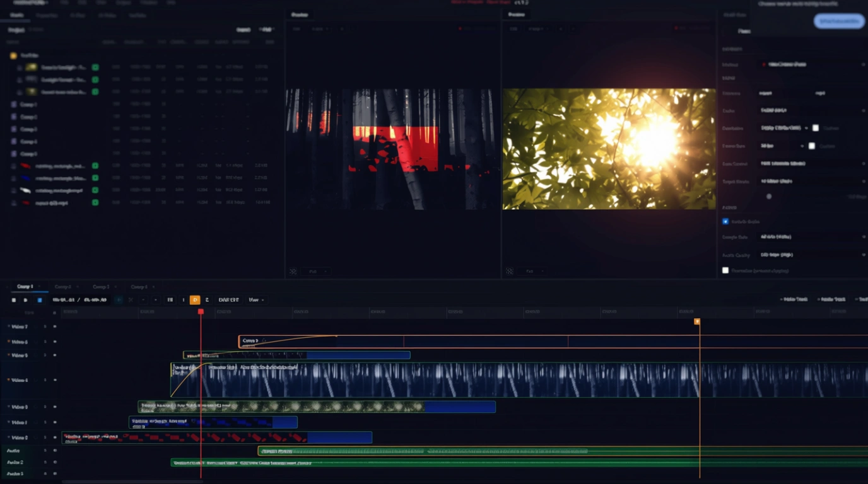Open the View dropdown in the timeline toolbar
This screenshot has width=868, height=484.
(256, 300)
